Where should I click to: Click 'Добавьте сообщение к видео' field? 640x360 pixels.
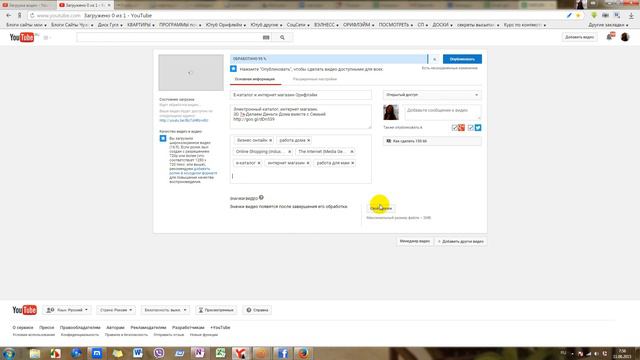click(x=443, y=112)
